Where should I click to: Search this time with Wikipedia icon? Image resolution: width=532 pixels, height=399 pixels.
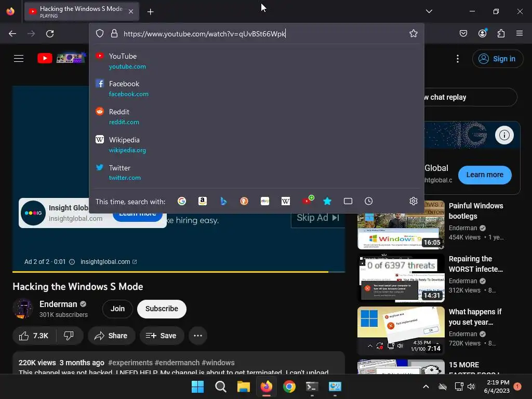pyautogui.click(x=286, y=201)
